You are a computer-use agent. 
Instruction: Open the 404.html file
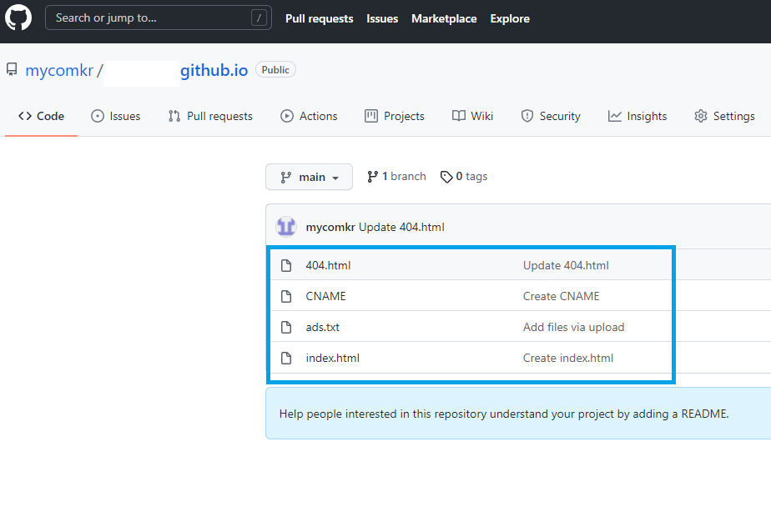tap(328, 265)
